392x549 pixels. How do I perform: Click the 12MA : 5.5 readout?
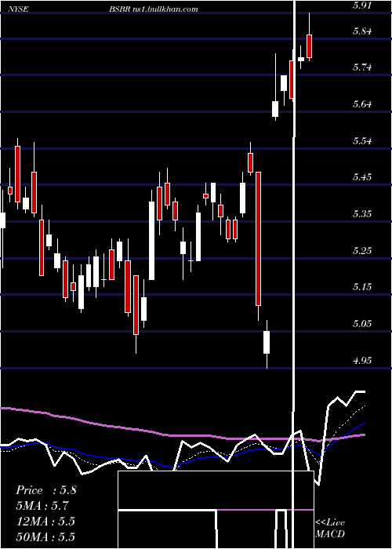(45, 522)
